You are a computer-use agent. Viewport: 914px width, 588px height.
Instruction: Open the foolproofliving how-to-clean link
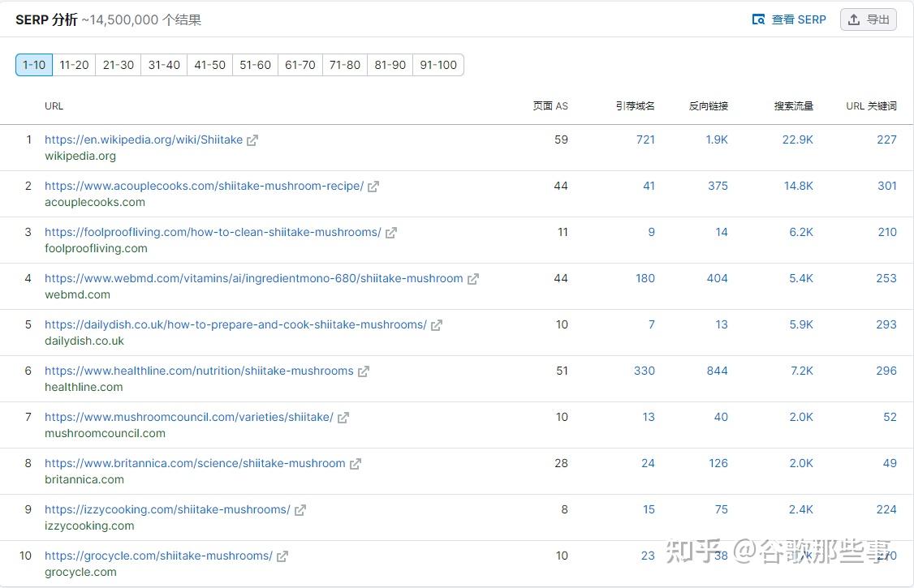point(213,232)
